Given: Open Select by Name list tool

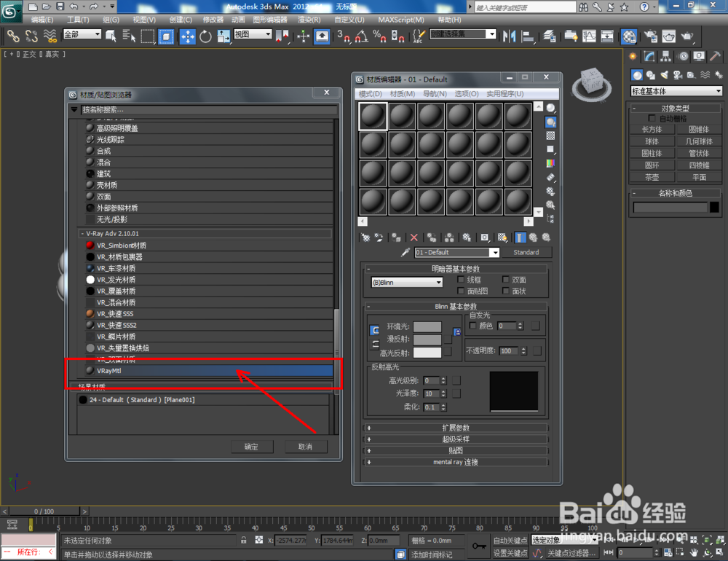Looking at the screenshot, I should pyautogui.click(x=129, y=36).
